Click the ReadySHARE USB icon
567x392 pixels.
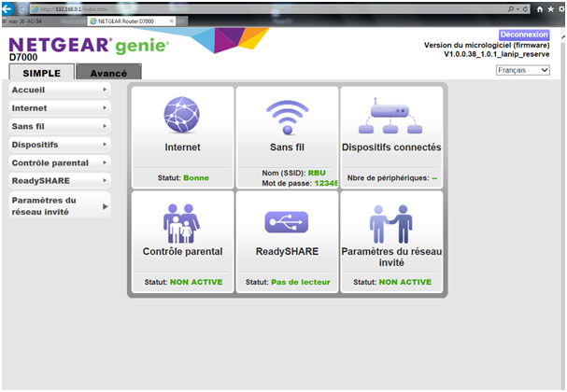click(287, 222)
